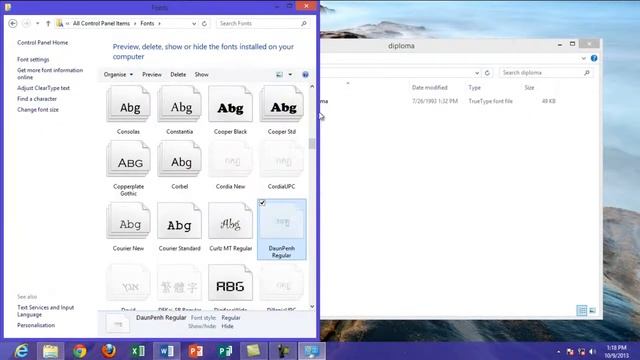Viewport: 640px width, 360px height.
Task: Select the DFKai-SB font icon
Action: coord(180,283)
